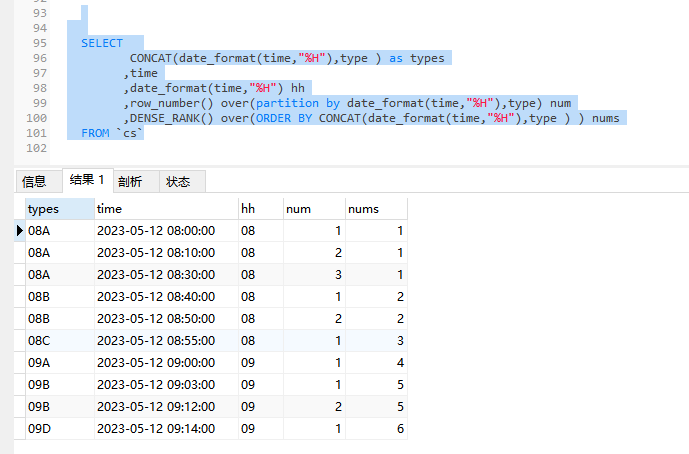The height and width of the screenshot is (454, 689).
Task: Click line number 96 in editor gutter
Action: [x=39, y=58]
